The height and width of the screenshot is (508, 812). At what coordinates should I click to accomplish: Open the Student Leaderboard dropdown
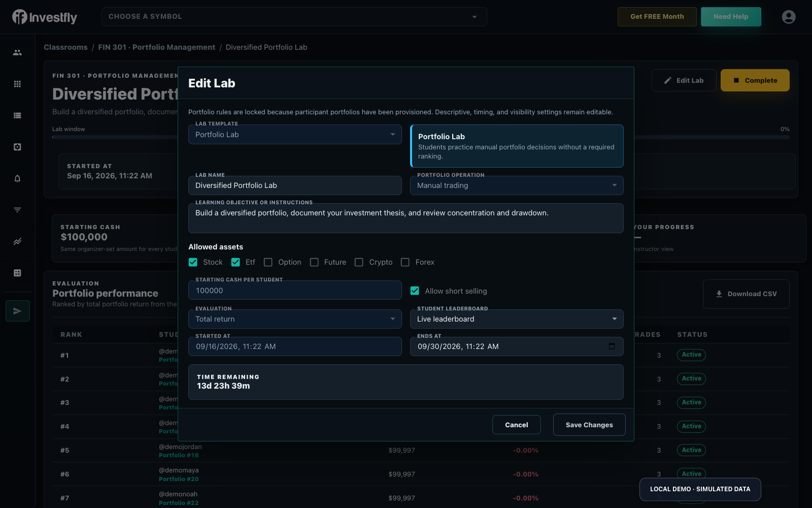[517, 319]
